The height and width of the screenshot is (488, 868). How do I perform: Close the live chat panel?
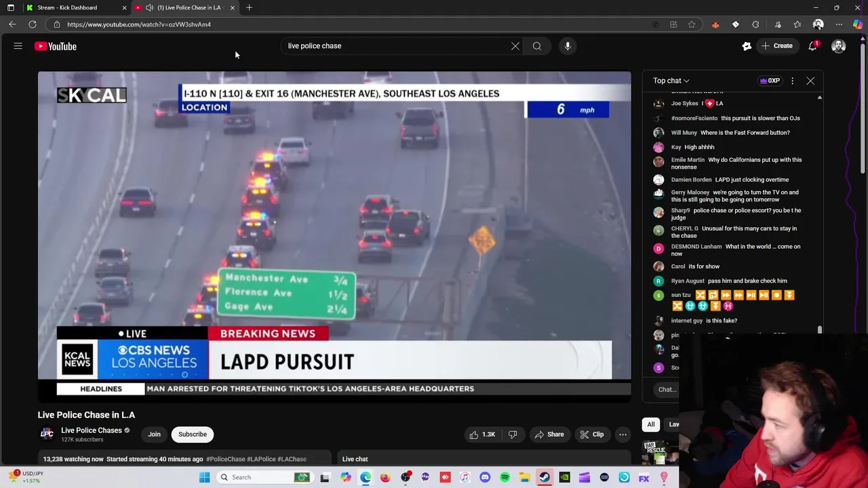[x=810, y=81]
